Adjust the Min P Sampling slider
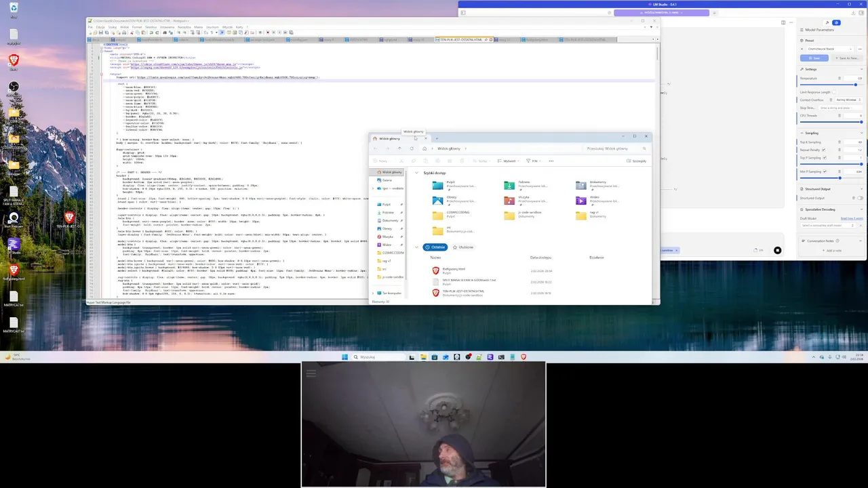Screen dimensions: 868x488 pos(831,178)
